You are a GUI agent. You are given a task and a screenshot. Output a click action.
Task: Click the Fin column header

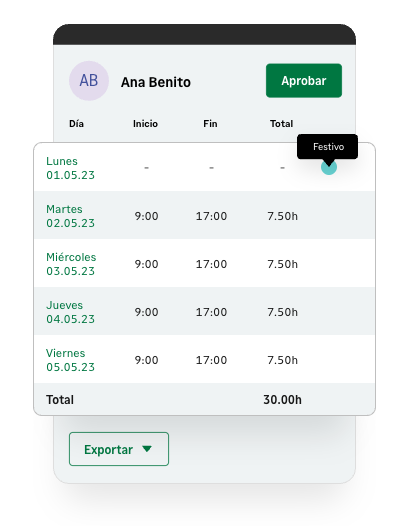[210, 124]
